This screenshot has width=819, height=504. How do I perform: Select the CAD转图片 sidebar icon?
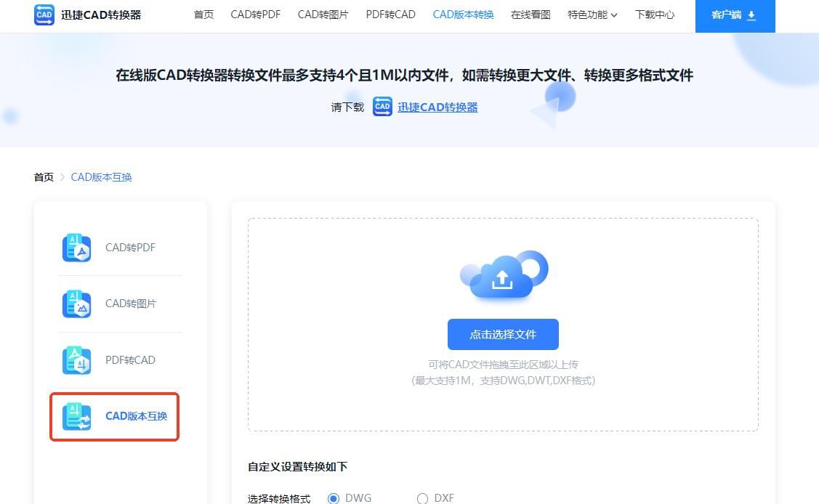pos(76,304)
